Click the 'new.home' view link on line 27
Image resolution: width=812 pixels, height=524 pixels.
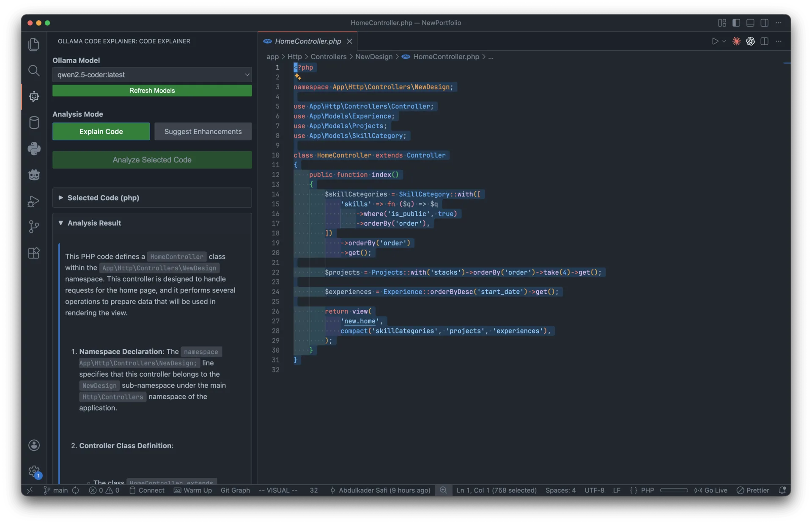point(359,321)
